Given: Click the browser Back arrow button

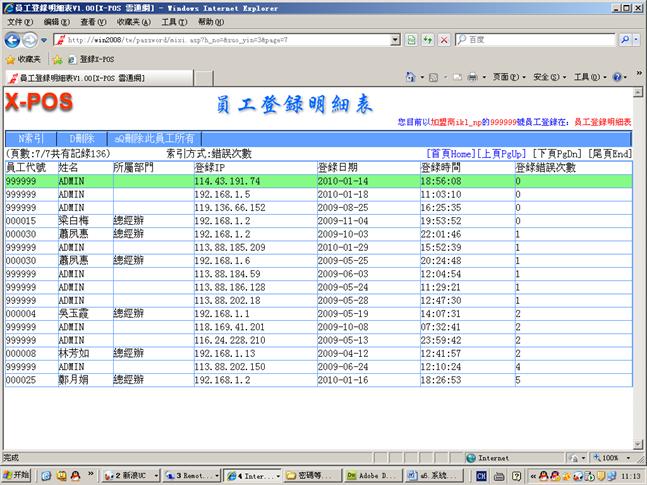Looking at the screenshot, I should pos(13,40).
